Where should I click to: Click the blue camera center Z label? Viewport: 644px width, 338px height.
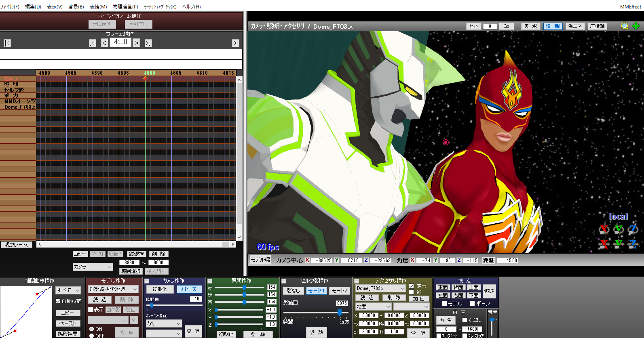(x=366, y=260)
